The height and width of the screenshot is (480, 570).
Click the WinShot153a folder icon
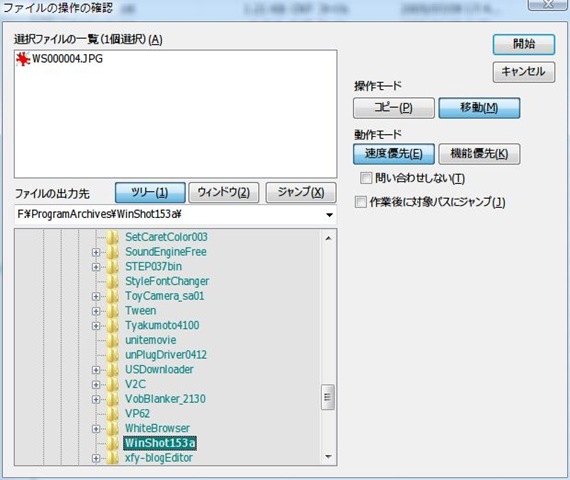point(113,443)
